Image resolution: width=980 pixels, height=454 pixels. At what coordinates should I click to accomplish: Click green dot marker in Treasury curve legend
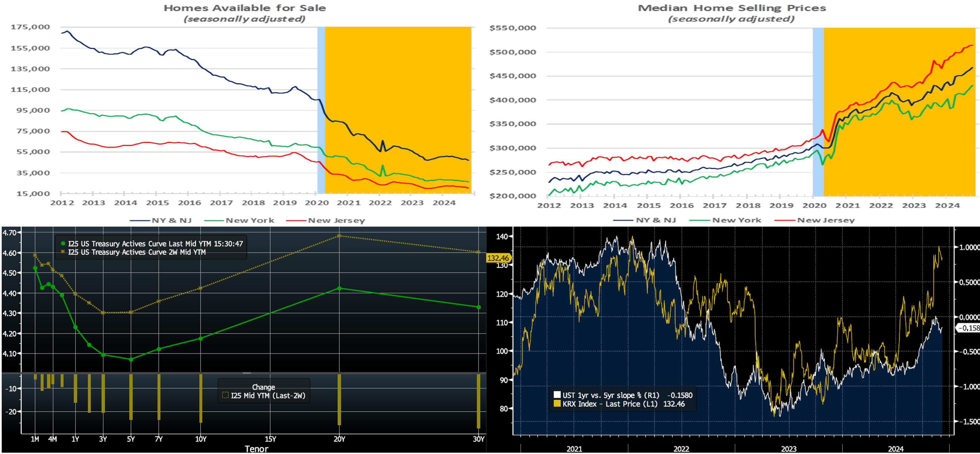pyautogui.click(x=63, y=244)
